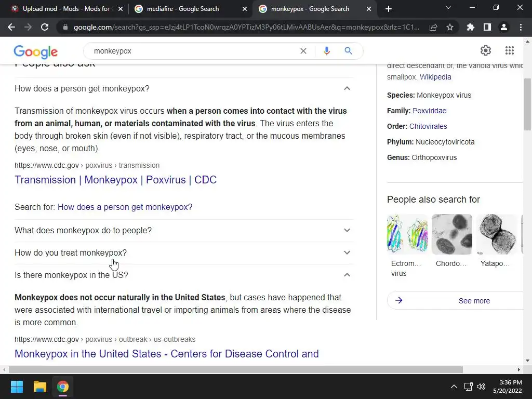Open the Chrome three-dot menu
The width and height of the screenshot is (532, 399).
click(x=521, y=27)
